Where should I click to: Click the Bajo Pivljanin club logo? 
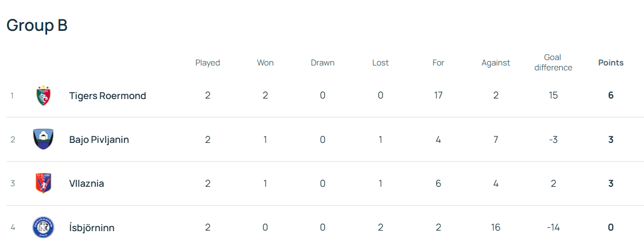pos(43,140)
